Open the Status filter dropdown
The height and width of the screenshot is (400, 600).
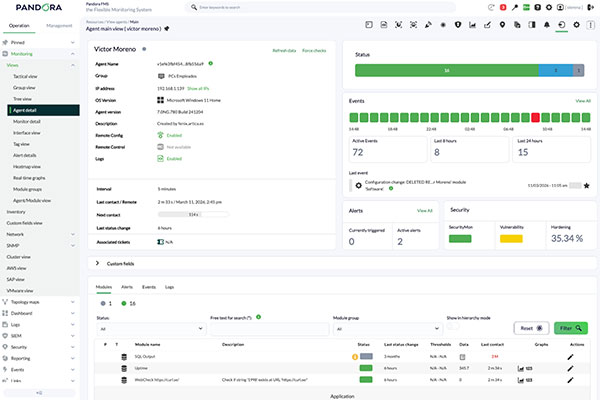(151, 328)
